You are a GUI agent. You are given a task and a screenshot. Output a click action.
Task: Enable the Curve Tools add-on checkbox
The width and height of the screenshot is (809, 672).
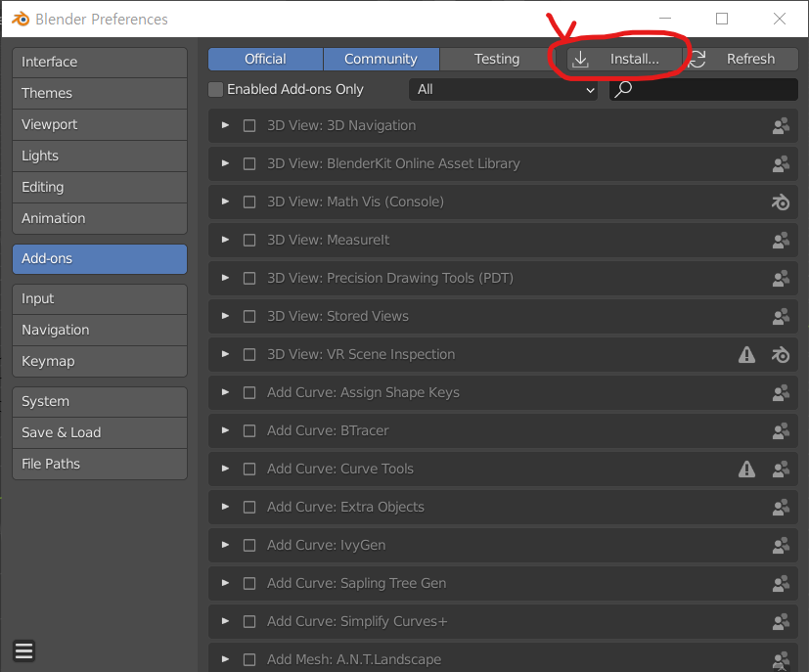pos(249,470)
